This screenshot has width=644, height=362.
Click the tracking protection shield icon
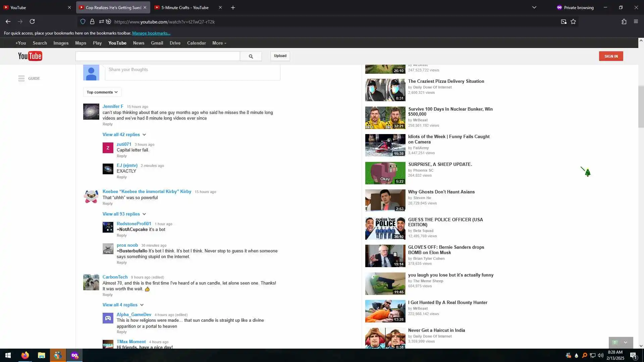point(83,21)
